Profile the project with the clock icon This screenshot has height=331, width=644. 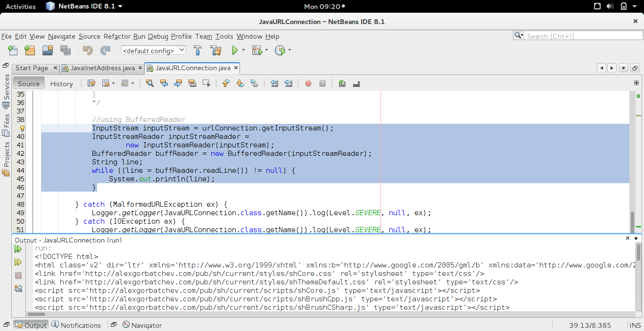(280, 50)
